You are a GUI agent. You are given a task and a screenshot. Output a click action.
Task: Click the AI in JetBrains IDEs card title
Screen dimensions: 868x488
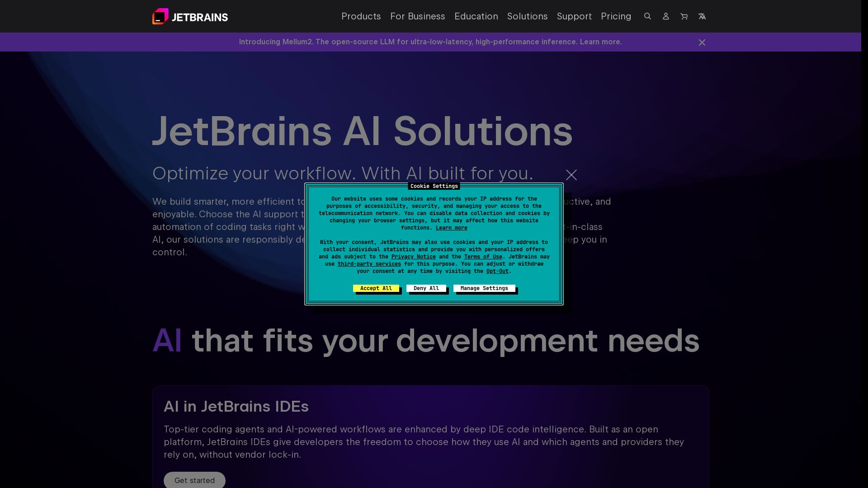tap(236, 406)
